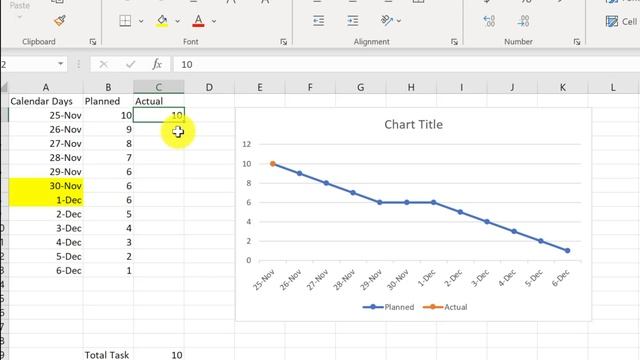This screenshot has width=640, height=360.
Task: Select the 25-Nov date cell
Action: pos(46,115)
